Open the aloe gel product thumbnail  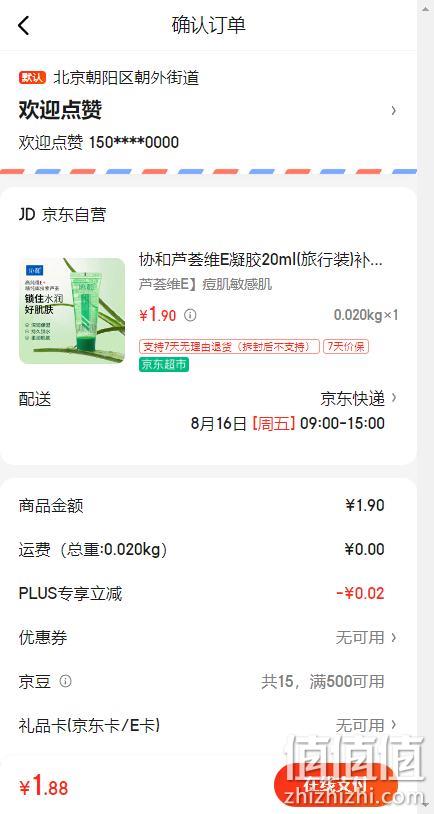72,311
